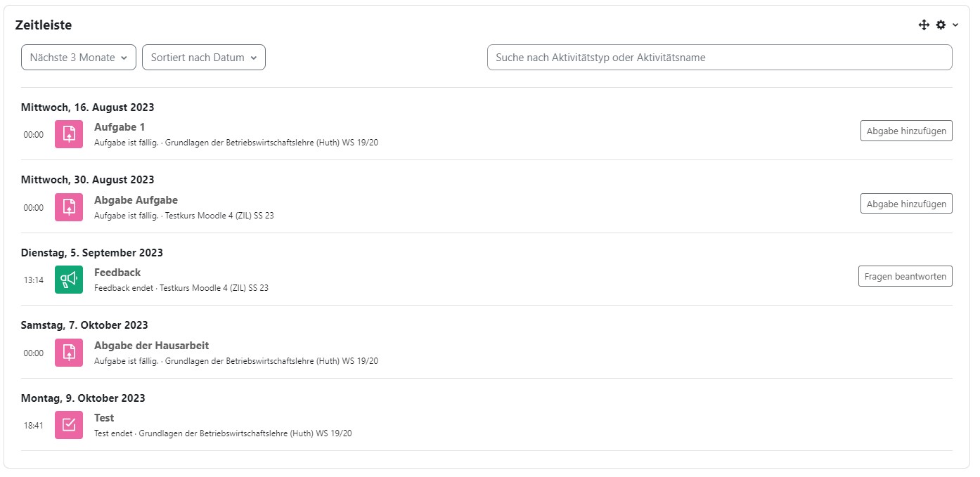Open the Sortiert nach Datum dropdown
This screenshot has height=477, width=980.
[203, 58]
